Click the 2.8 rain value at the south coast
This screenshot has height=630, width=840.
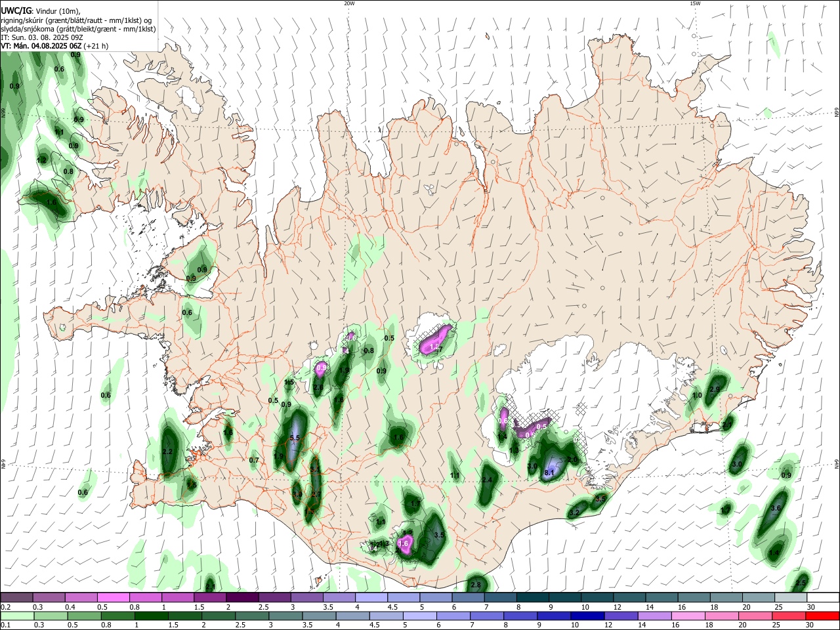[x=476, y=585]
